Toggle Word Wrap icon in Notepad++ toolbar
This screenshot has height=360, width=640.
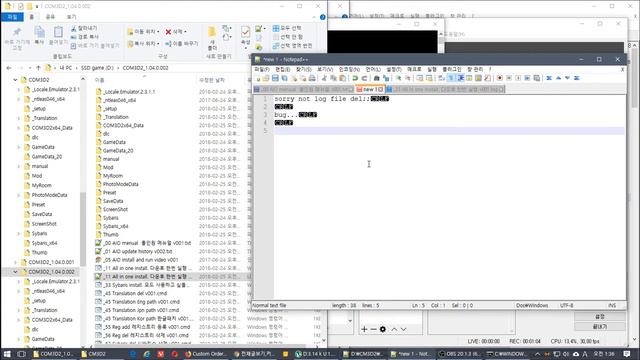pyautogui.click(x=441, y=78)
